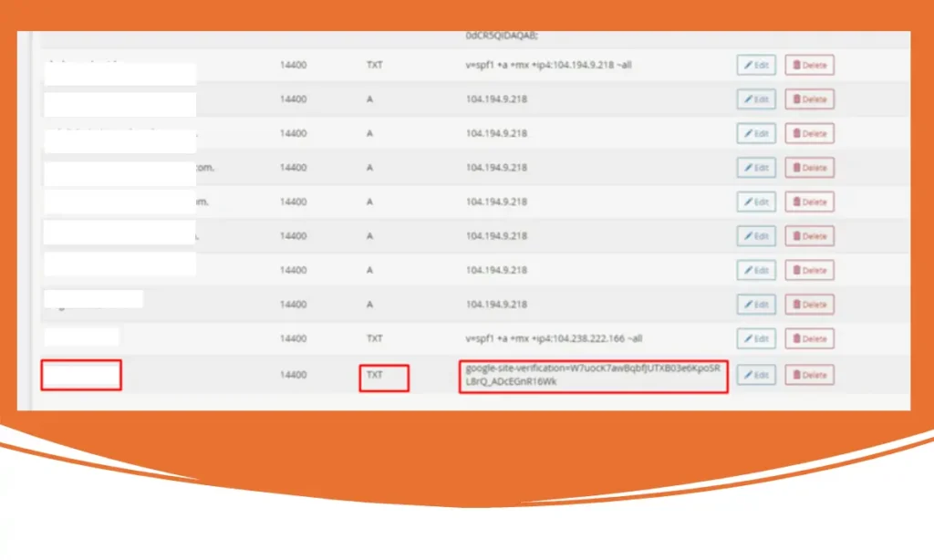934x560 pixels.
Task: Select the red-outlined TXT type cell
Action: 383,378
